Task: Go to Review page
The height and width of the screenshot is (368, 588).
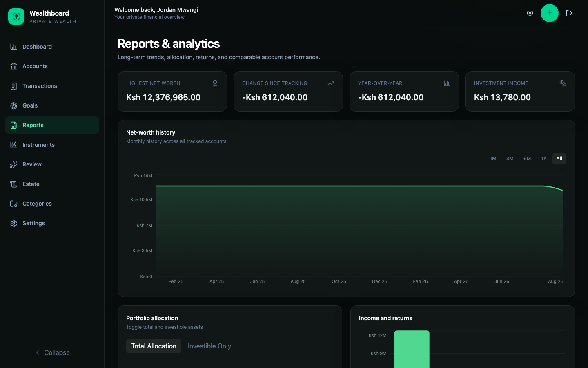Action: tap(52, 164)
